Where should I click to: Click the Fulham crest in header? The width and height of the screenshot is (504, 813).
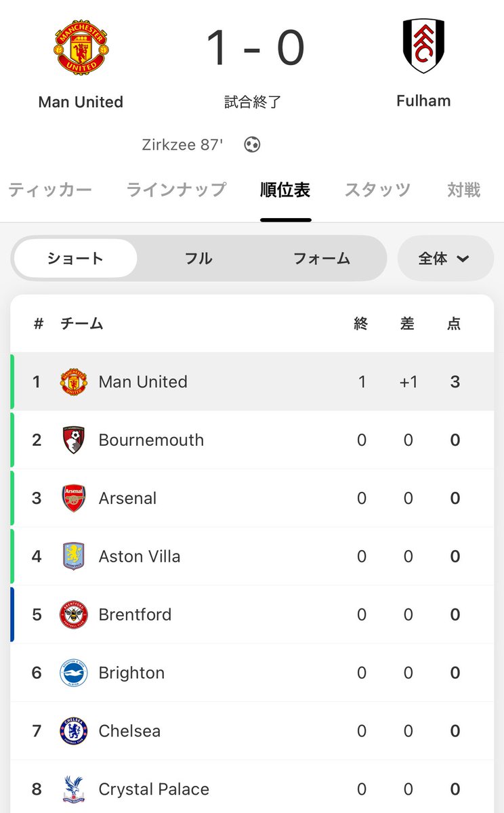423,46
